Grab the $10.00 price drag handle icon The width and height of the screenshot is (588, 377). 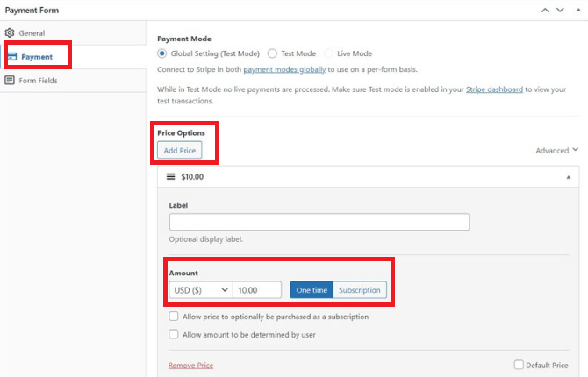170,176
